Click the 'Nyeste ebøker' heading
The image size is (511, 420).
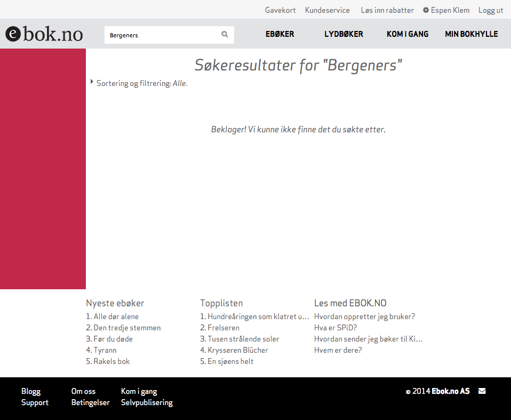pos(115,303)
